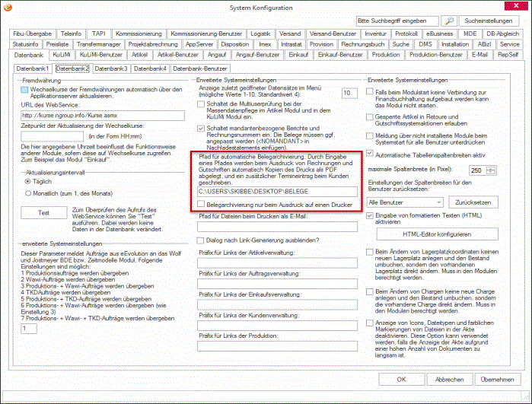532x404 pixels.
Task: Check Dialog nach Link-Generierung ausblenden
Action: [200, 240]
